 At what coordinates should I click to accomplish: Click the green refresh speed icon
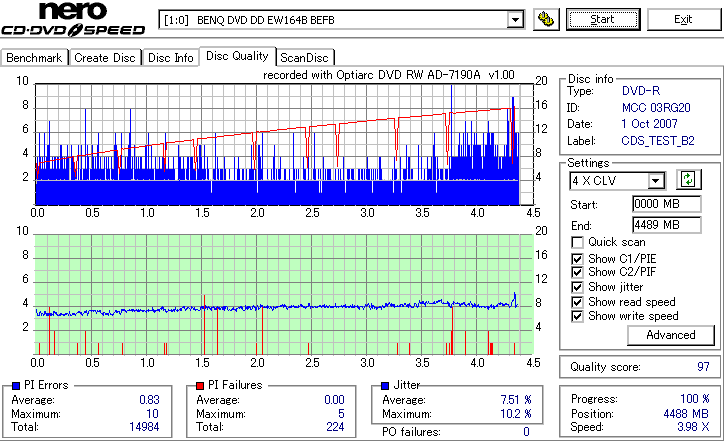[688, 179]
